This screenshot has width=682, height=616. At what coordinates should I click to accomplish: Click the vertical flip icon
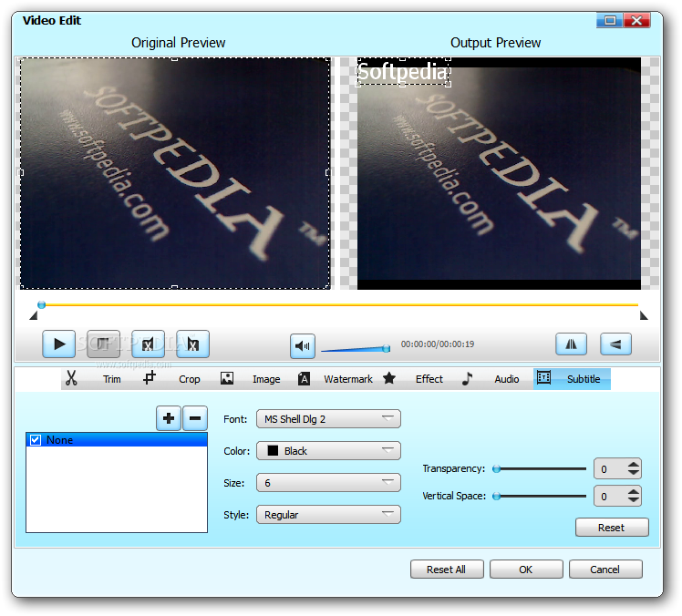(615, 344)
